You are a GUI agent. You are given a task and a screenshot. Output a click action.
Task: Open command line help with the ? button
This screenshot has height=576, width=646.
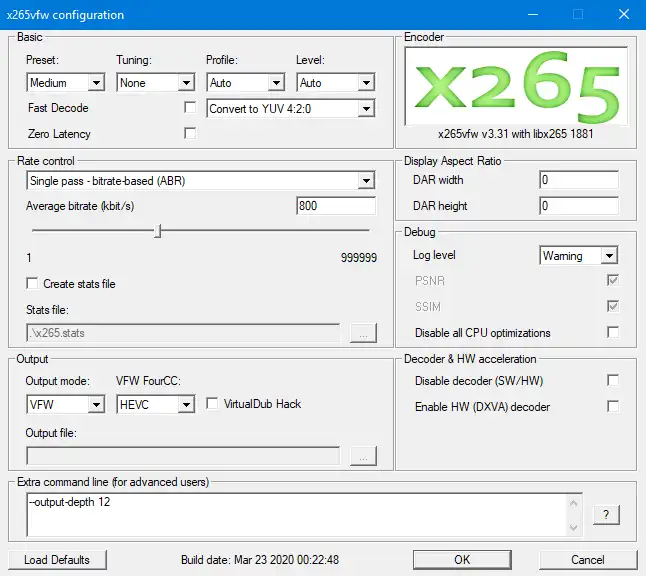pyautogui.click(x=606, y=515)
